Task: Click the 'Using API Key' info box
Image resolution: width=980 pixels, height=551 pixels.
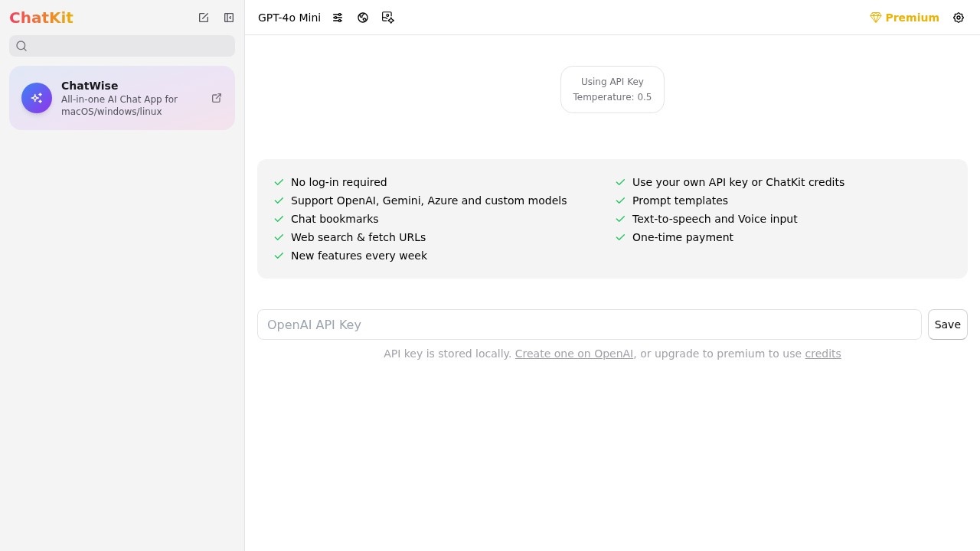Action: [x=612, y=90]
